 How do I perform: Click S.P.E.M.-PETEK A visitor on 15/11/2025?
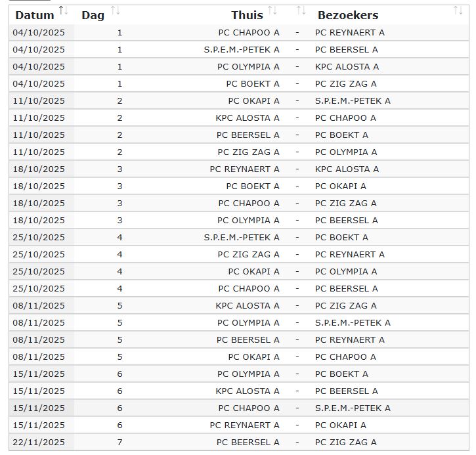[353, 408]
